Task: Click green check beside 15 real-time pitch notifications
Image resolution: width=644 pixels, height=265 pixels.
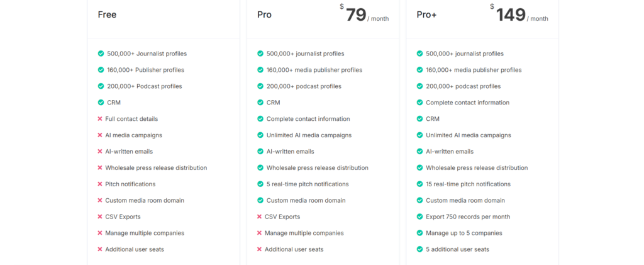Action: click(419, 184)
